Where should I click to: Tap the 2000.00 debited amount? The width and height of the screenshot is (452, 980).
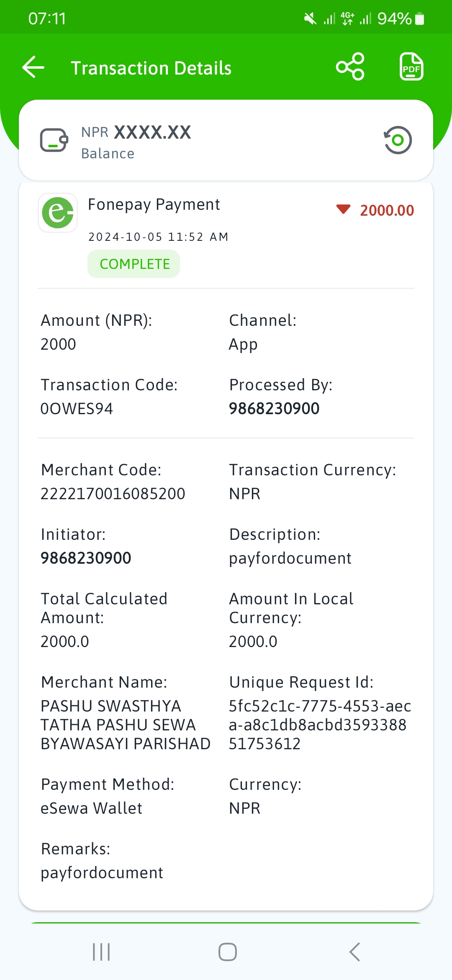click(x=387, y=210)
